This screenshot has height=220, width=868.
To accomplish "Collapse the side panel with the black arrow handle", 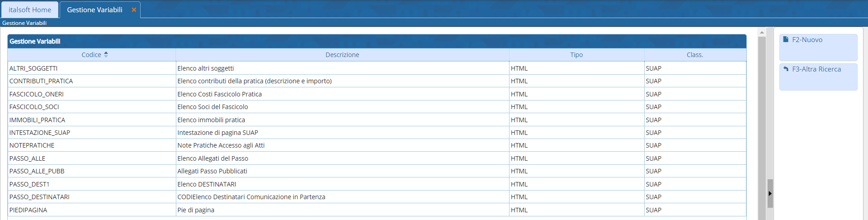I will pos(770,193).
